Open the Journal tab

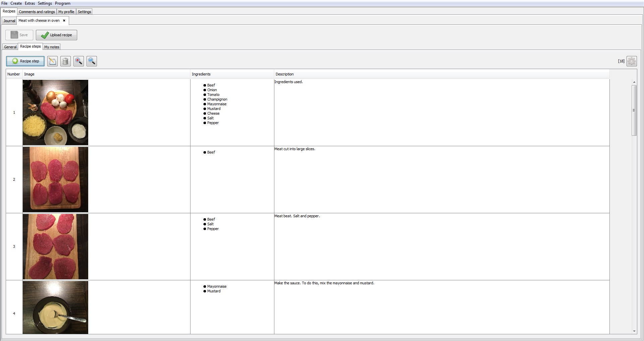tap(9, 20)
